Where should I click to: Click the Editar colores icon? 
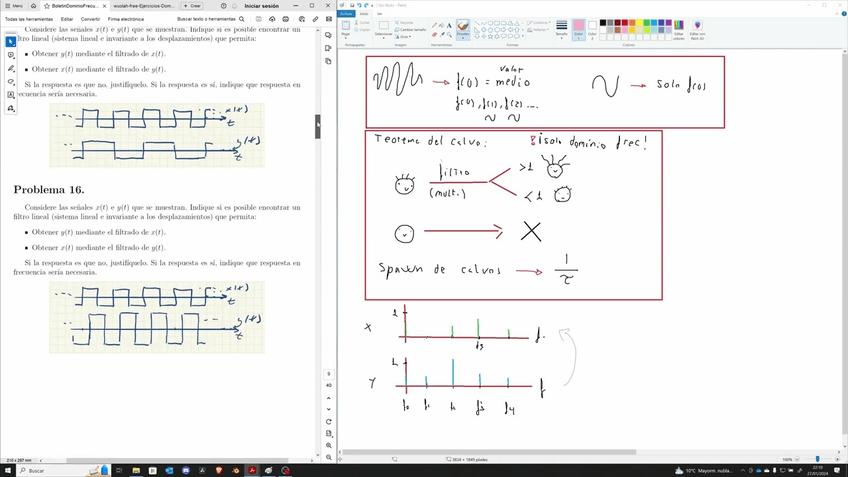[679, 30]
